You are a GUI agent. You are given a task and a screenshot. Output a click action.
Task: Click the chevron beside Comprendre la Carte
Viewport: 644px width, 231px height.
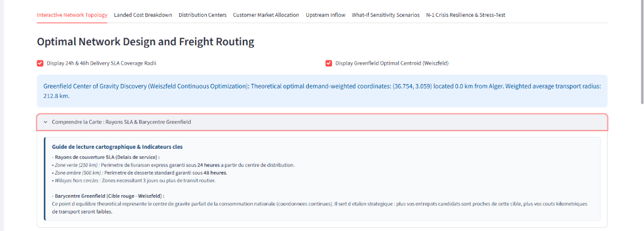point(45,122)
